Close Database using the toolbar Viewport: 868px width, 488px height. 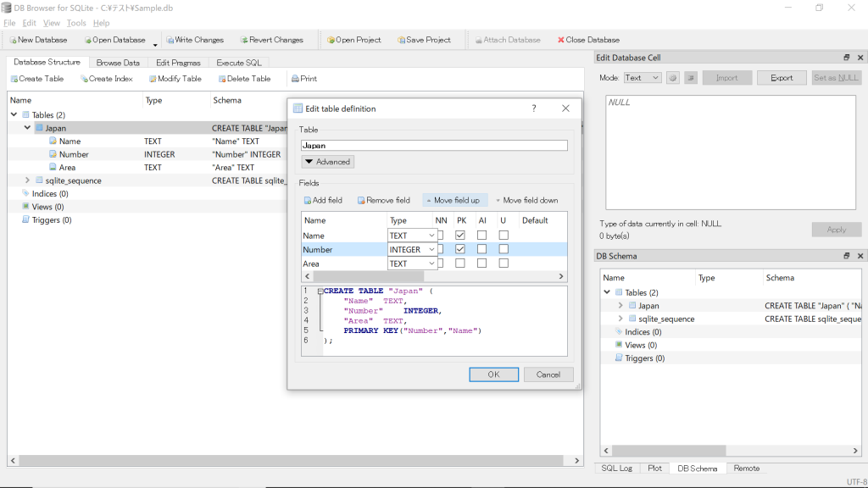(588, 40)
